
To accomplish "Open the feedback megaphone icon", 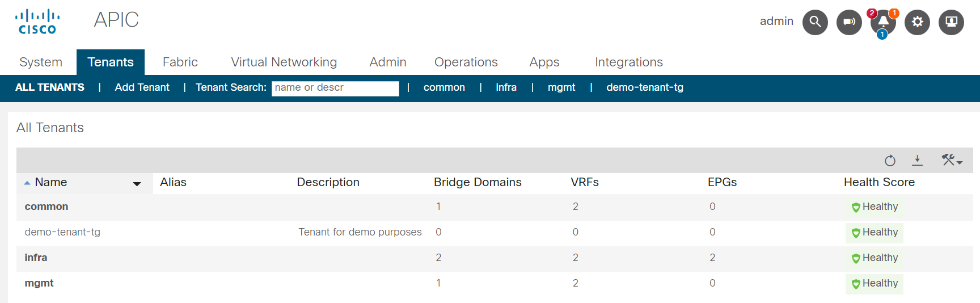I will 849,23.
